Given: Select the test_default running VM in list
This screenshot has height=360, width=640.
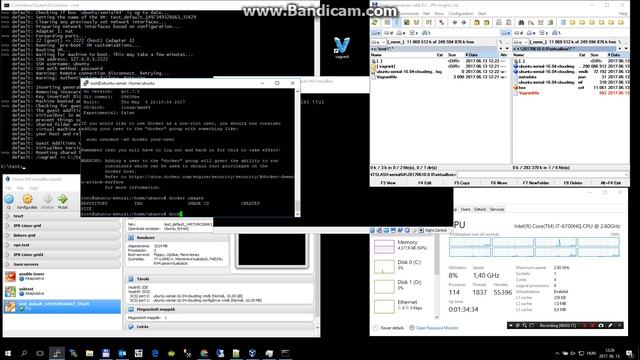Looking at the screenshot, I should pos(62,306).
